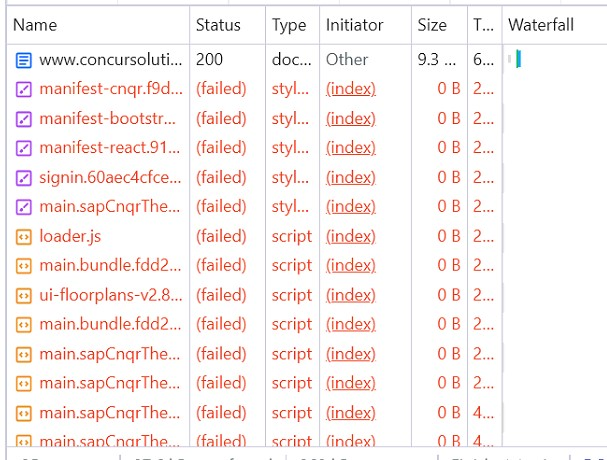Click the stylesheet icon next to manifest-react
This screenshot has width=607, height=460.
(23, 148)
